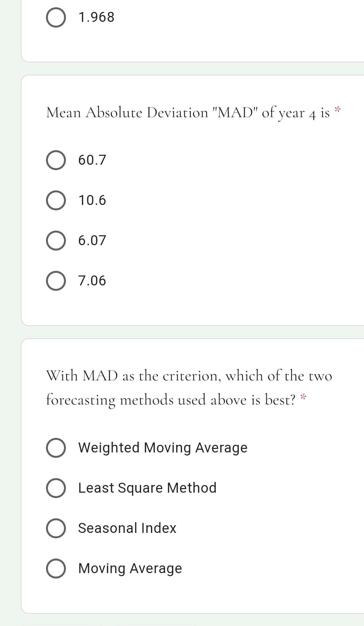Viewport: 364px width, 626px height.
Task: Choose Weighted Moving Average option
Action: click(56, 447)
